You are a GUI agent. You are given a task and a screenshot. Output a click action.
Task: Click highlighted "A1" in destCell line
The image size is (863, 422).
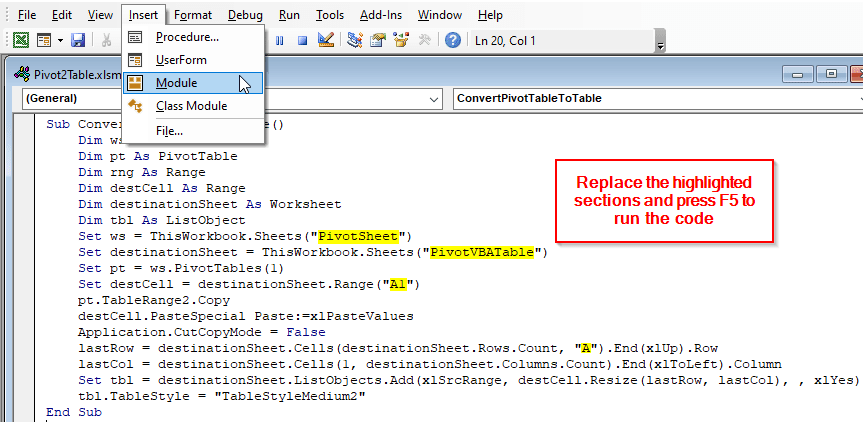click(397, 284)
